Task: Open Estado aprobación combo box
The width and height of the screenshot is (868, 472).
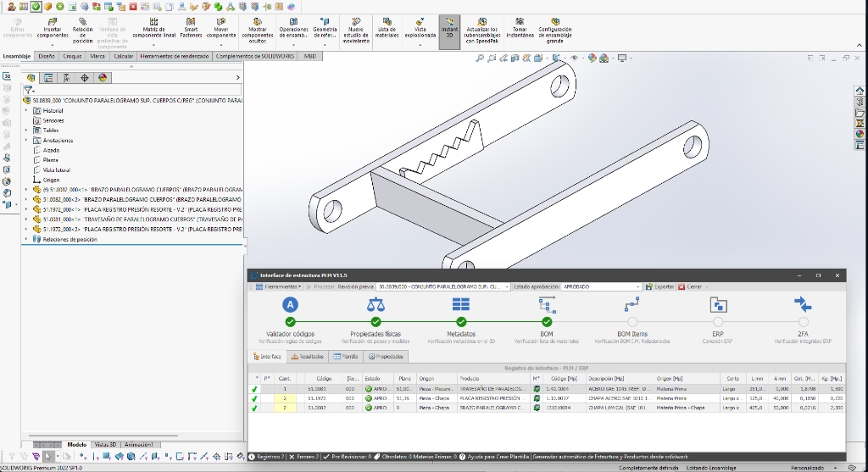Action: [601, 286]
